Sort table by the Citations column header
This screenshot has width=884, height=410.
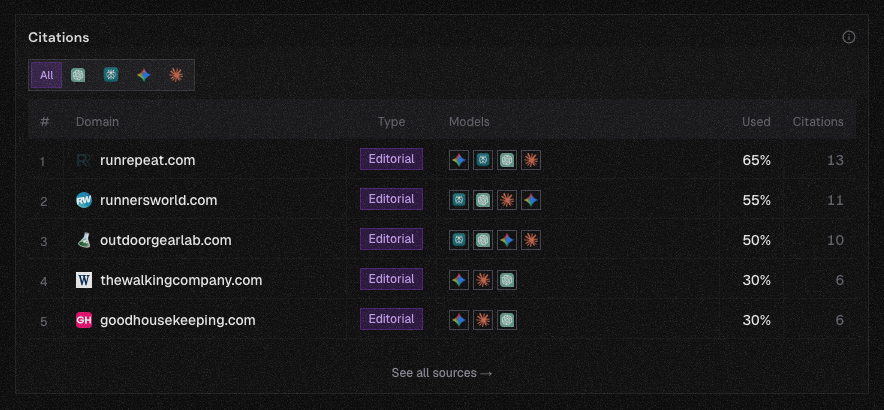point(818,122)
